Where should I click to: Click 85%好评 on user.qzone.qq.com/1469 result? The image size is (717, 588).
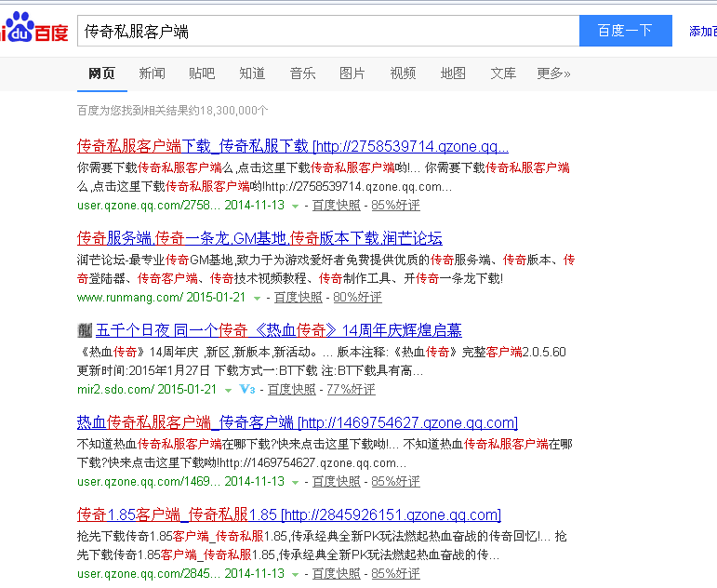click(395, 481)
